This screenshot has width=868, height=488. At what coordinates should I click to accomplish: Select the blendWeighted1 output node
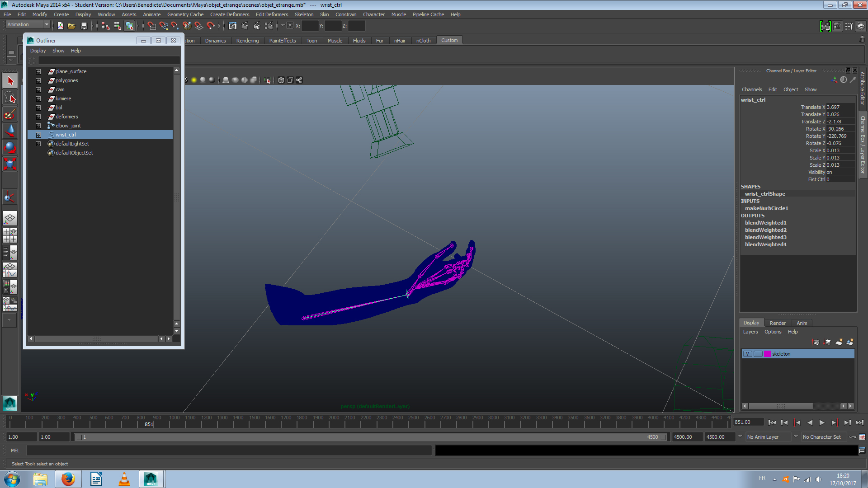(765, 222)
